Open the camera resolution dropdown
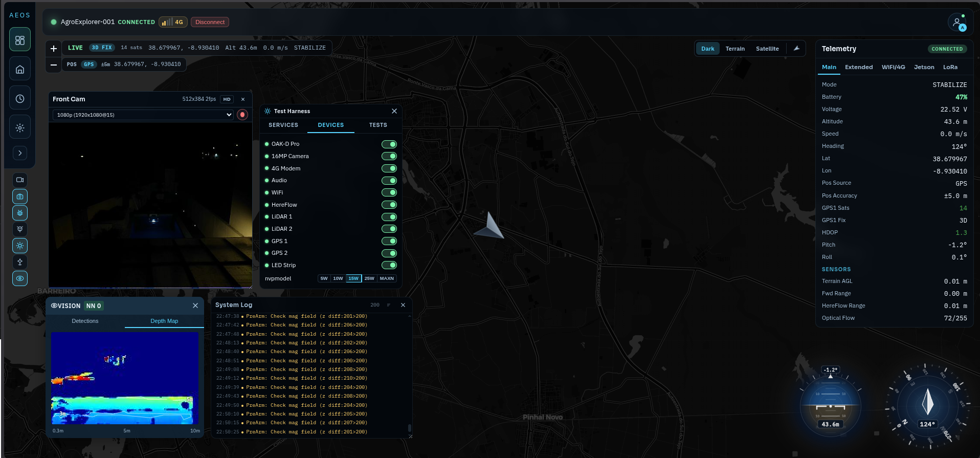Screen dimensions: 980x458 pos(143,115)
